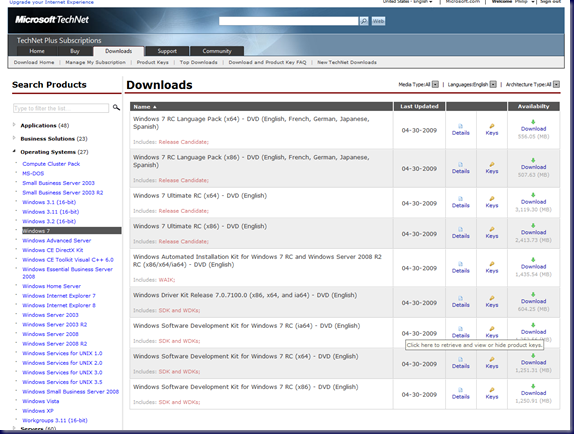Open the Languages dropdown
Viewport: 574px width, 434px height.
493,85
